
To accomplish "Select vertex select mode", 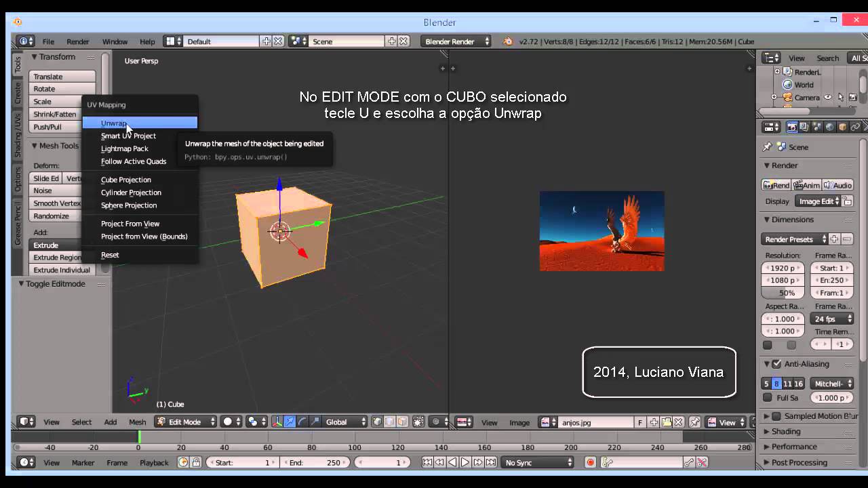I will point(377,422).
